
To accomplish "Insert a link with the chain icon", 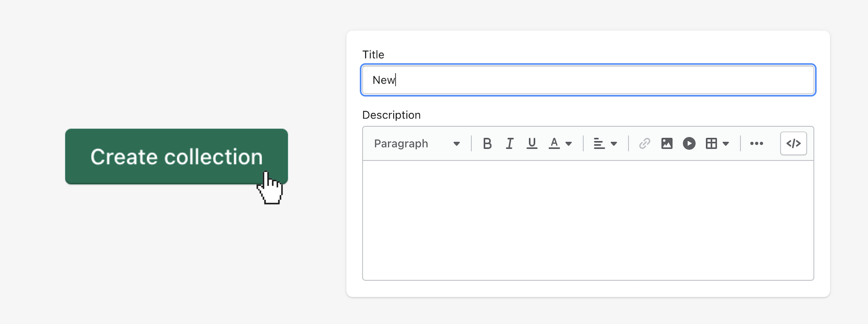I will point(644,144).
